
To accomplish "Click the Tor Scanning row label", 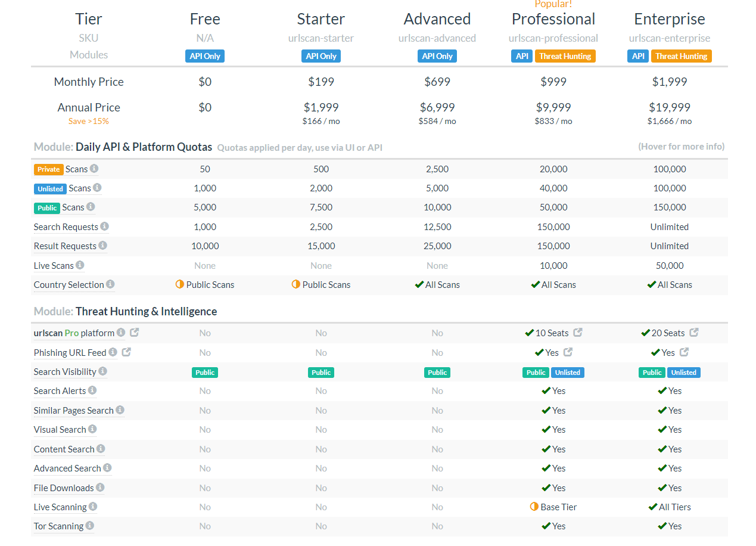I will coord(58,526).
